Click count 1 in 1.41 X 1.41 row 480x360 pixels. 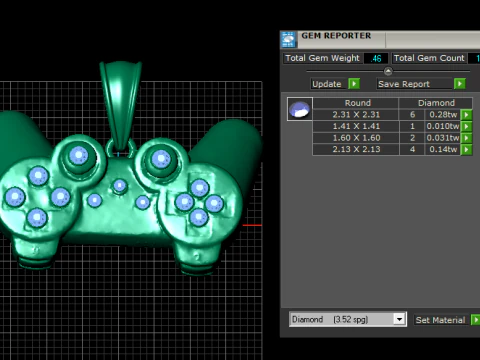(x=412, y=126)
